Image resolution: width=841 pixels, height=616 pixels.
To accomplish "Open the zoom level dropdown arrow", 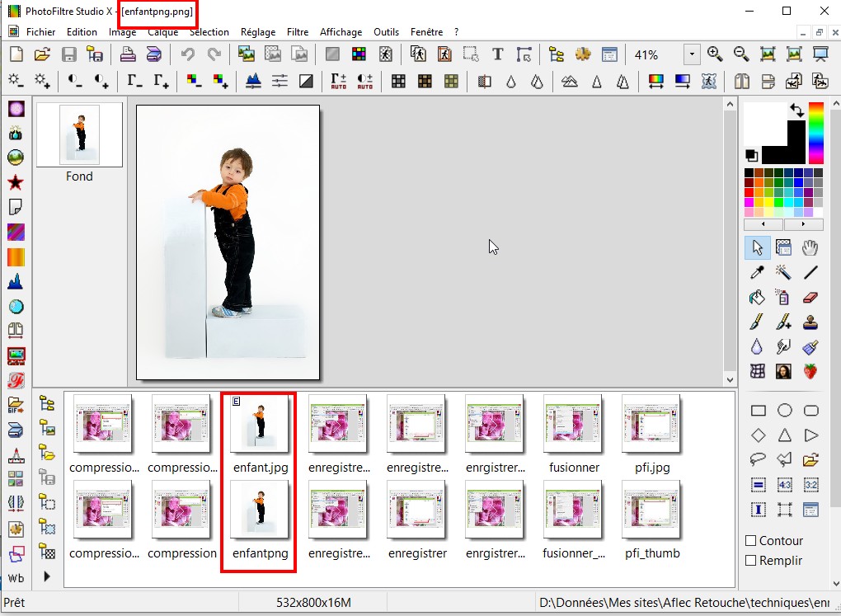I will click(692, 54).
